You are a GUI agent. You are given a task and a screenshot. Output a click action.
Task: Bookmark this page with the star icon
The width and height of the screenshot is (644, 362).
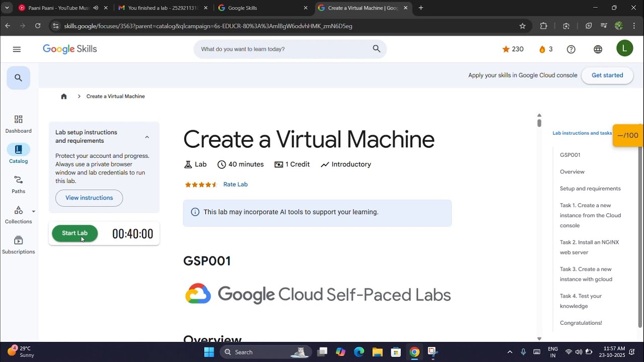522,26
